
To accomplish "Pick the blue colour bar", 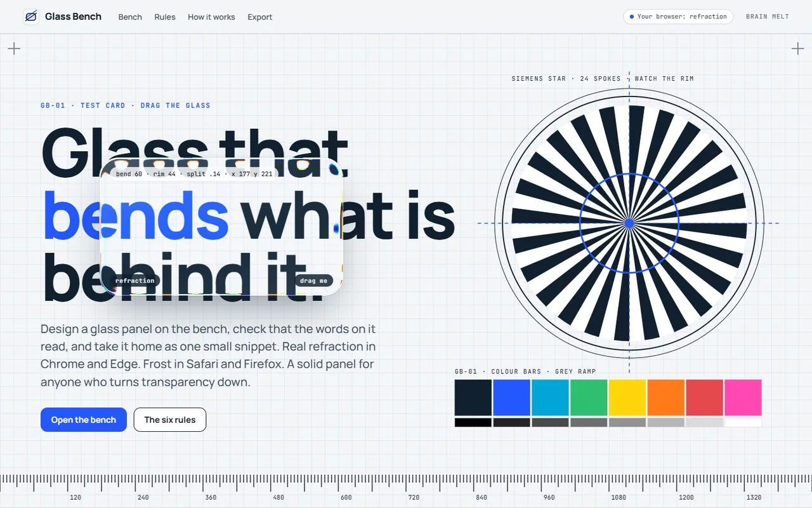I will (512, 398).
